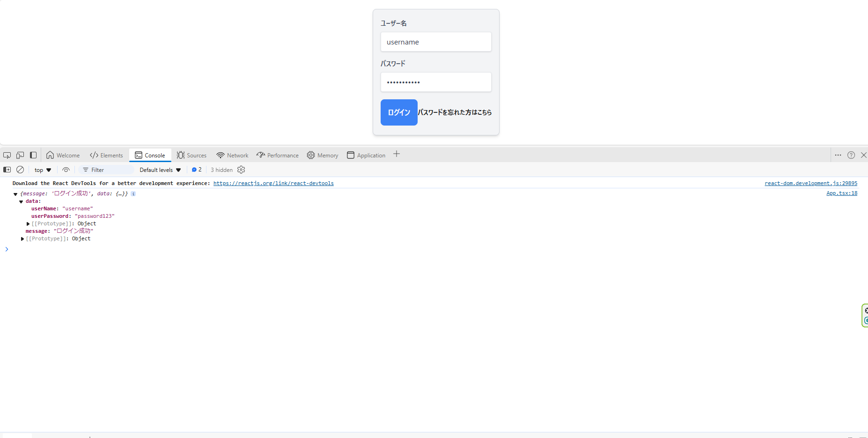Image resolution: width=868 pixels, height=438 pixels.
Task: Select the Console tab
Action: (x=150, y=156)
